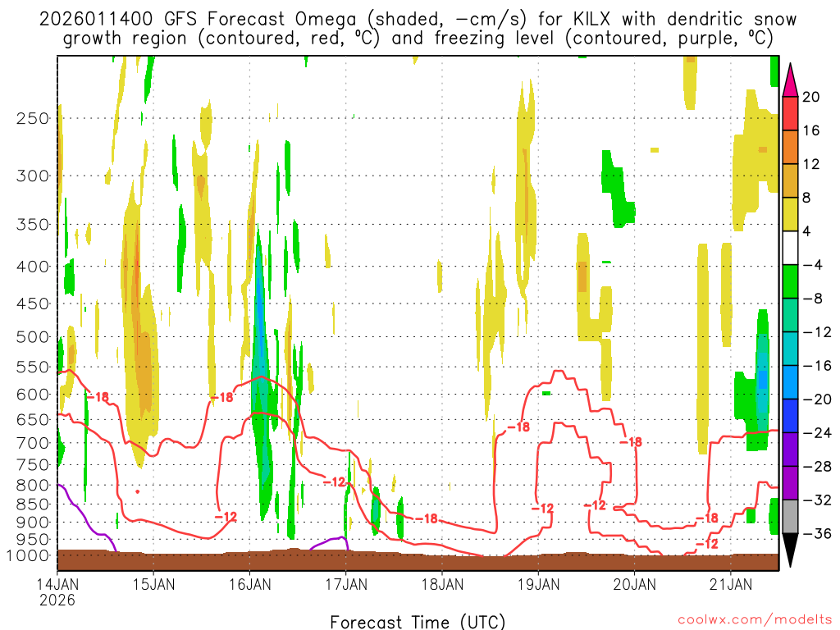The height and width of the screenshot is (630, 840).
Task: Click the yellow colorbar segment between 4 and 8
Action: 790,214
